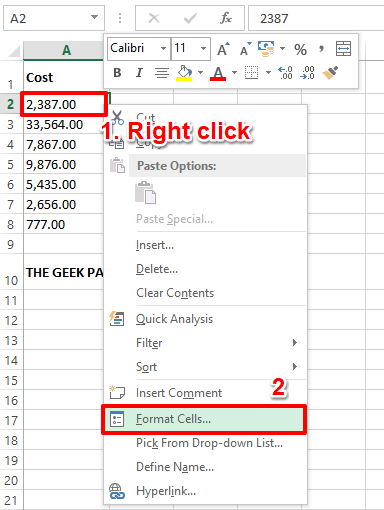Viewport: 384px width, 510px height.
Task: Select cell with 9,876.00
Action: 63,164
